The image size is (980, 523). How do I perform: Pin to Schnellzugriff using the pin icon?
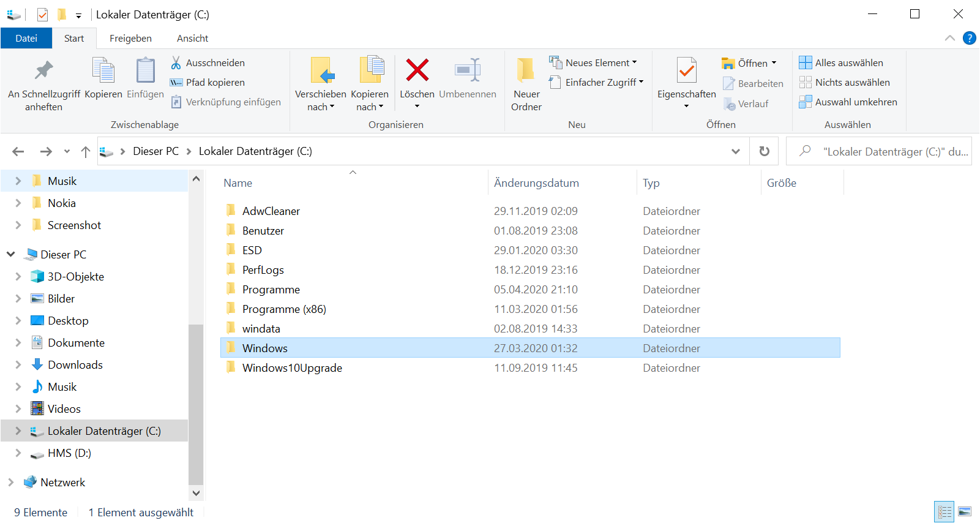[x=43, y=84]
